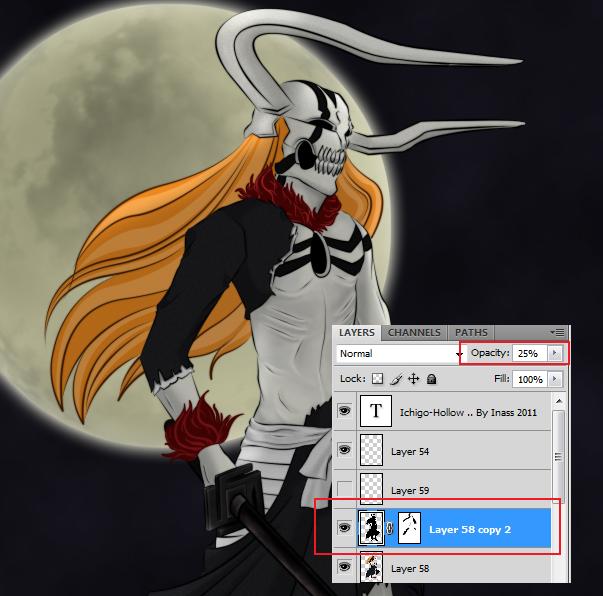This screenshot has width=603, height=596.
Task: Hide Layer 54 visibility eye
Action: pos(345,449)
